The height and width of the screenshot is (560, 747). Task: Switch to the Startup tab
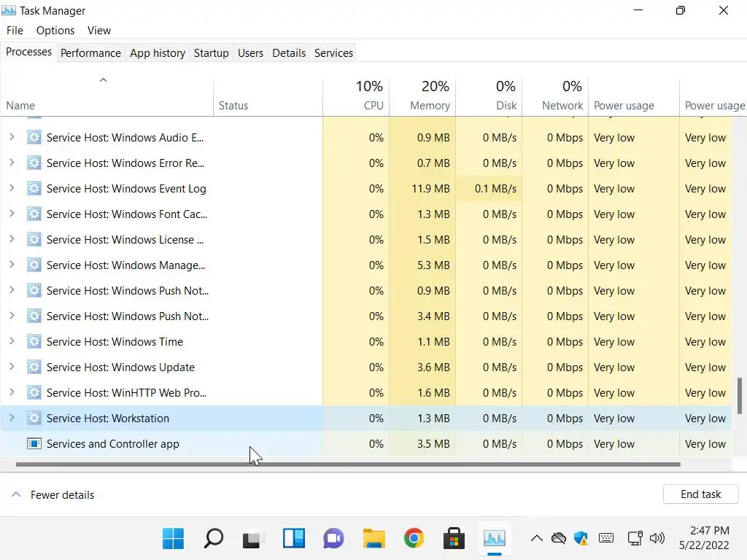pyautogui.click(x=211, y=52)
